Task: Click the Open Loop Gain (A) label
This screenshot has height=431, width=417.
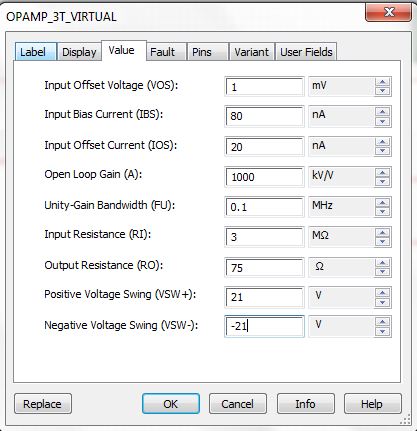Action: [x=93, y=174]
